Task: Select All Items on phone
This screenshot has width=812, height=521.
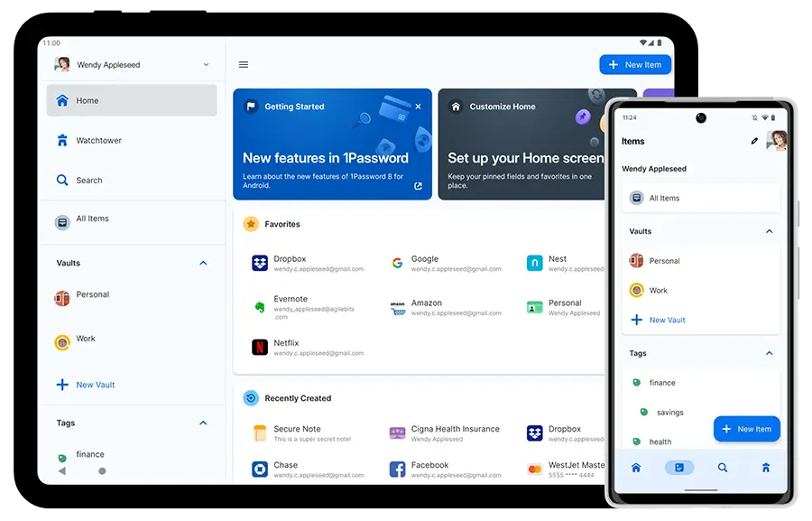Action: [x=701, y=198]
